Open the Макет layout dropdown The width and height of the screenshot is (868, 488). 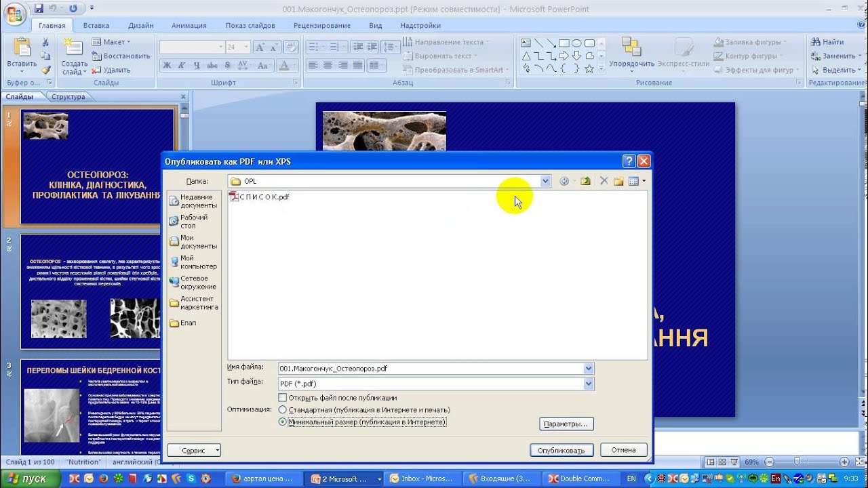coord(111,42)
